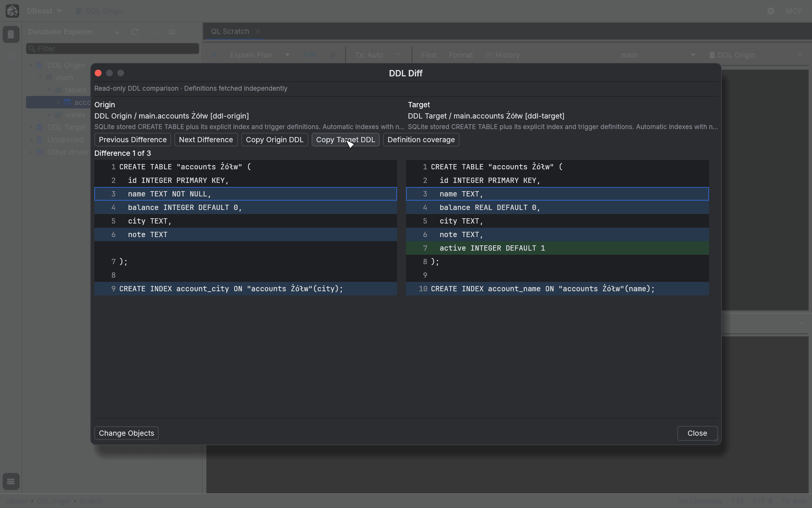
Task: Open the History clock item in the toolbar
Action: coord(503,55)
